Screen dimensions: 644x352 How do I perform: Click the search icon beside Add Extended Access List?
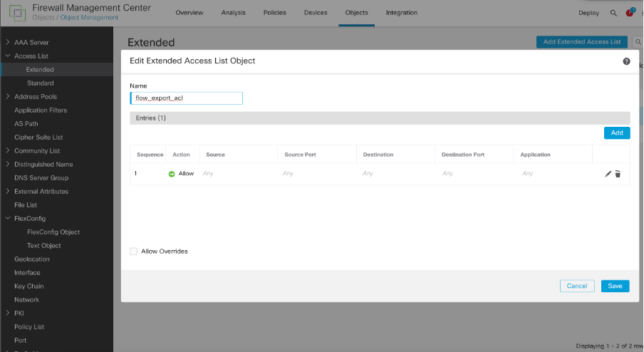click(x=638, y=42)
